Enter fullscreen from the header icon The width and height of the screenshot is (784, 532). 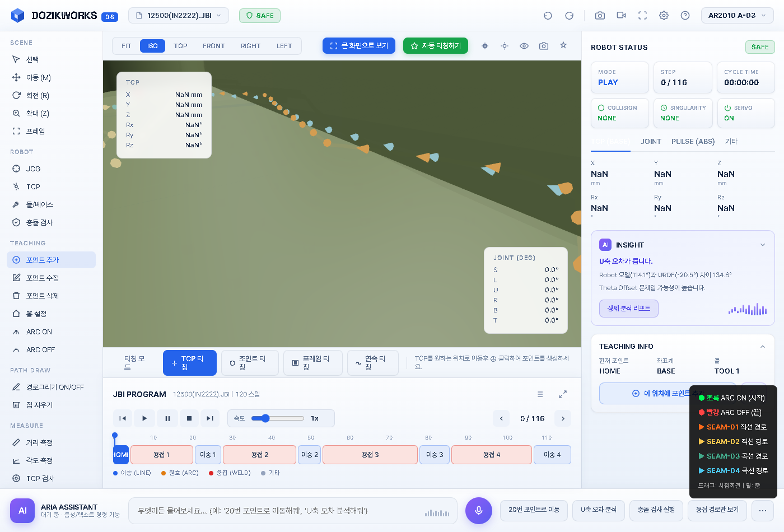click(642, 16)
